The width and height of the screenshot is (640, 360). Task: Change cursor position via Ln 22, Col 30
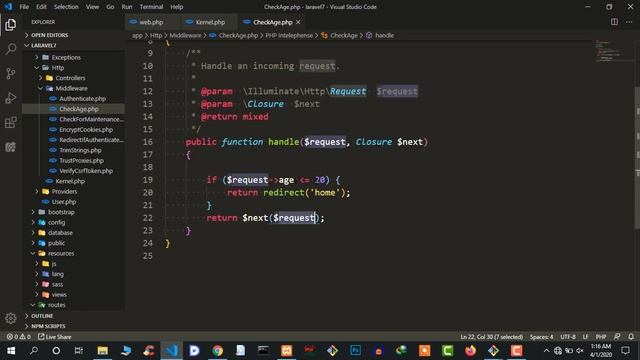point(491,337)
